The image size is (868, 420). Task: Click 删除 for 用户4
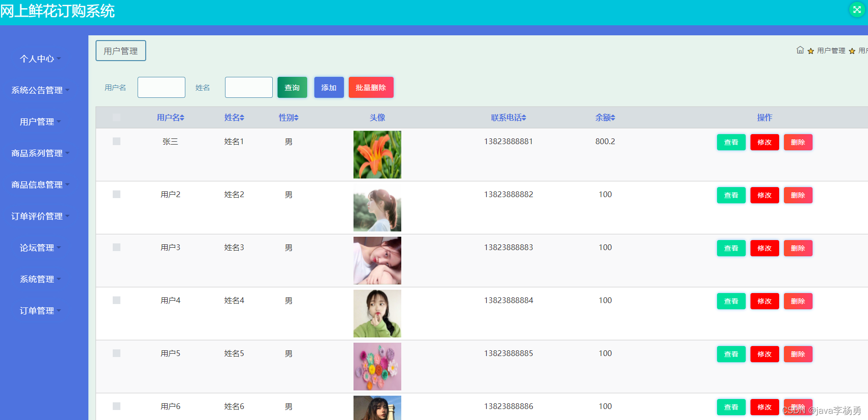(x=798, y=301)
